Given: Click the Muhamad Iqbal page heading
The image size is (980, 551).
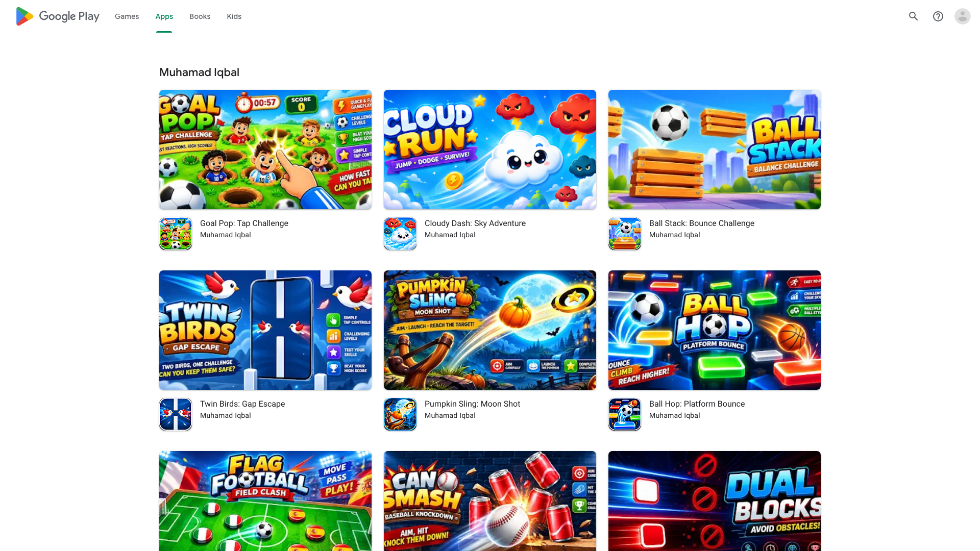Looking at the screenshot, I should tap(199, 72).
